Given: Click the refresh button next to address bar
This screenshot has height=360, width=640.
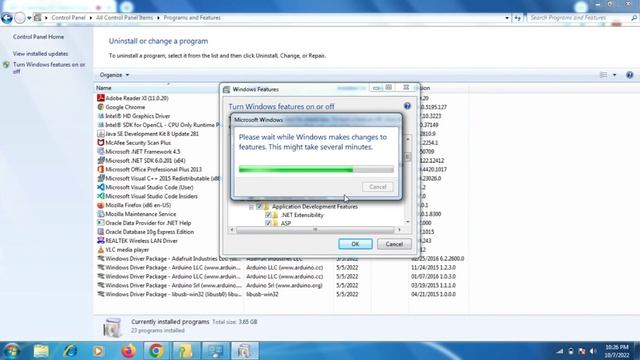Looking at the screenshot, I should pyautogui.click(x=518, y=18).
